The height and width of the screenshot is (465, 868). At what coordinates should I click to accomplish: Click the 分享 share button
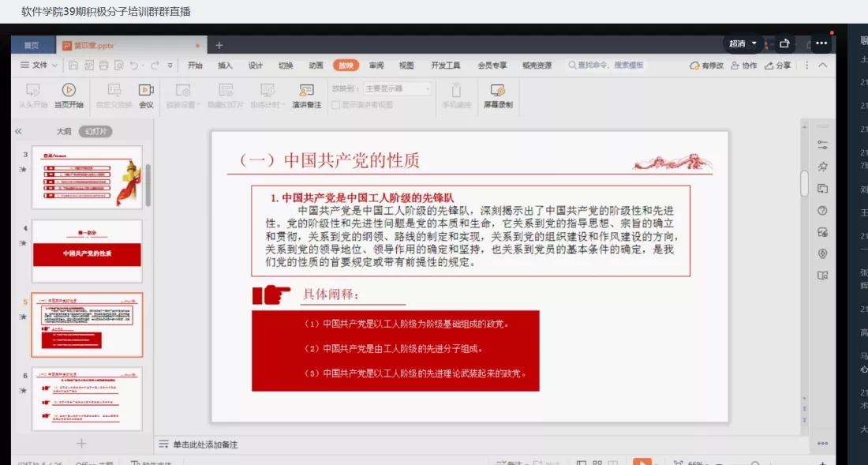(777, 66)
